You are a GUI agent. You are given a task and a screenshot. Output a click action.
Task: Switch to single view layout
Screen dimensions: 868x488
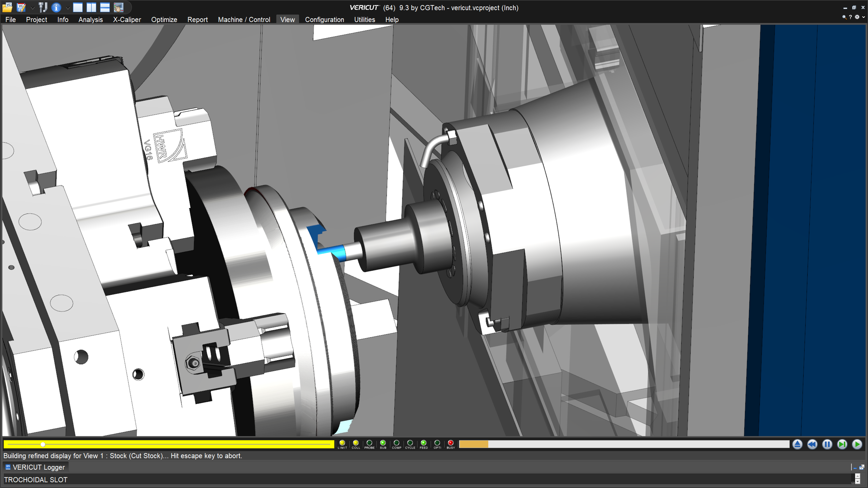[78, 7]
